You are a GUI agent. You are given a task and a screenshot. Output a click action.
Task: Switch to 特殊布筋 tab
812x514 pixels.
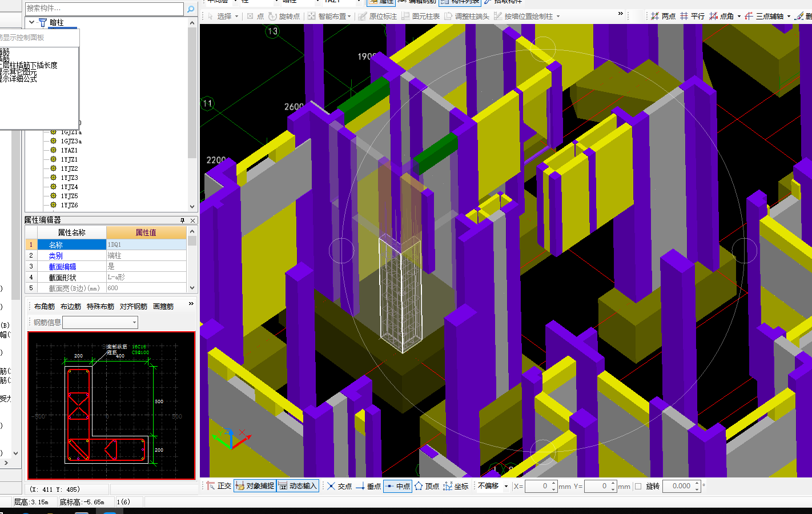[101, 307]
